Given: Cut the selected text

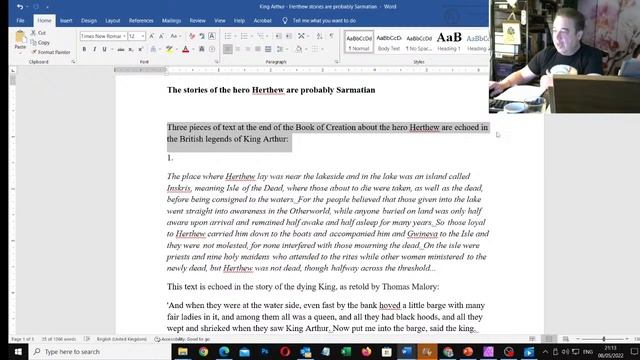Looking at the screenshot, I should pos(38,33).
